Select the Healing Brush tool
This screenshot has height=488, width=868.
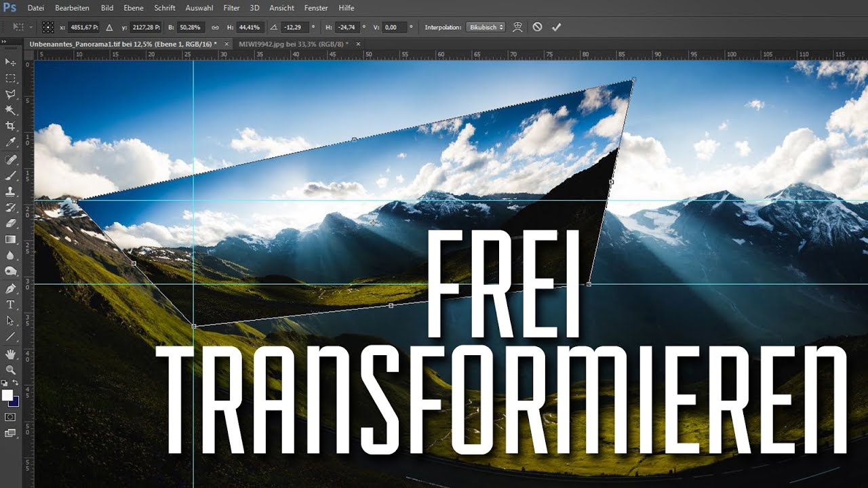click(x=10, y=159)
